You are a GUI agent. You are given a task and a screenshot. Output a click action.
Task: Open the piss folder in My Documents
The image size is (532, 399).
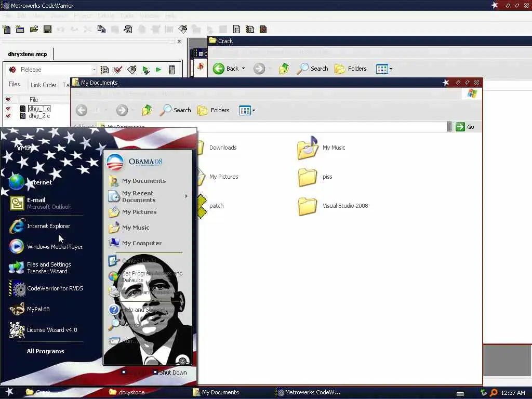315,177
